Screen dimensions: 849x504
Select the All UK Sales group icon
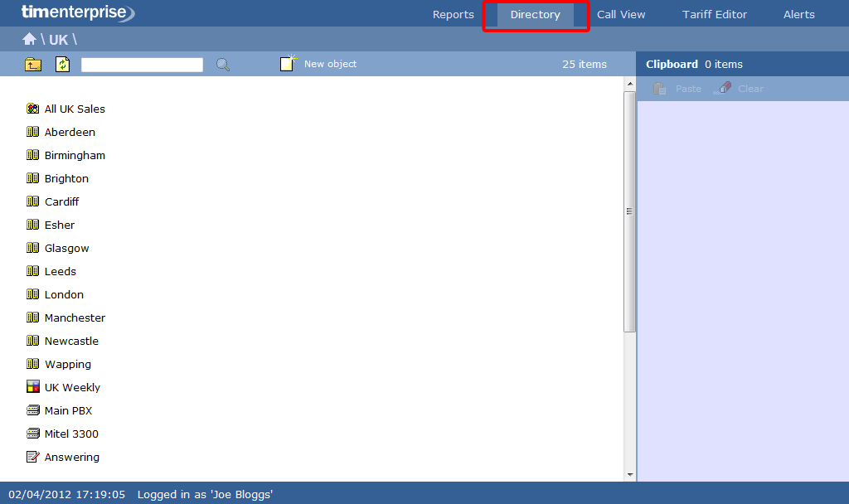pos(32,109)
